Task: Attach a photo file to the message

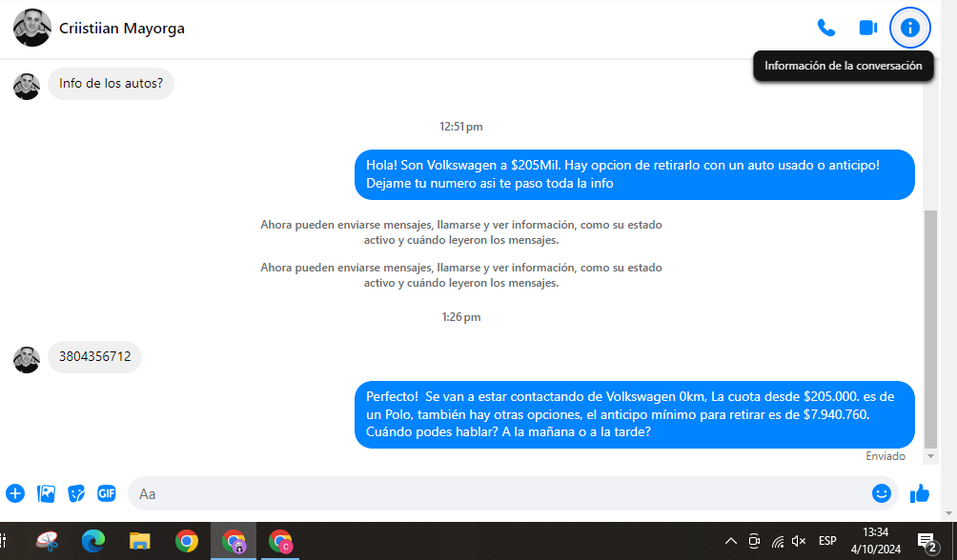Action: click(x=46, y=493)
